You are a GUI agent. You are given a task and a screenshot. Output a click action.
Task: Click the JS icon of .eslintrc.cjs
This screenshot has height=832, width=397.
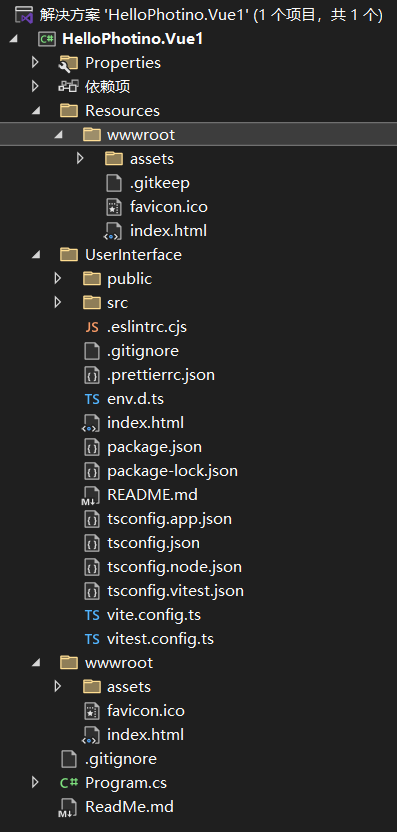point(92,327)
